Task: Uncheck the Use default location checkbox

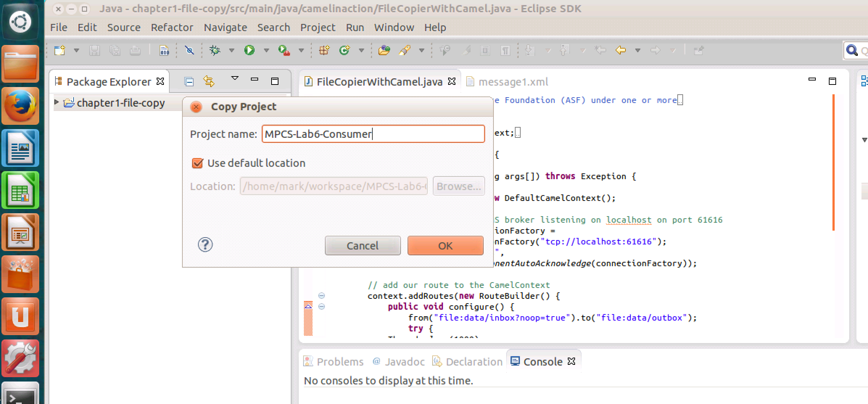Action: pyautogui.click(x=198, y=163)
